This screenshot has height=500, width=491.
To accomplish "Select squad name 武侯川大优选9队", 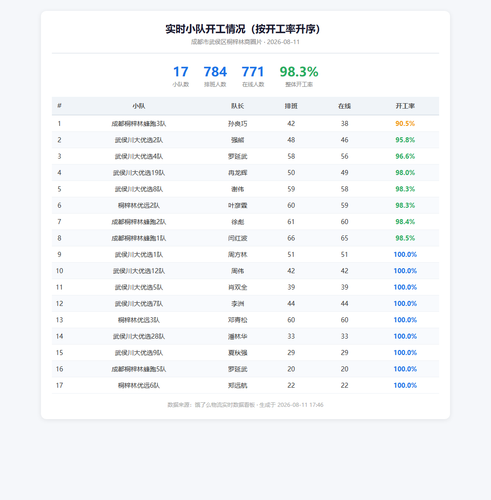I will pyautogui.click(x=139, y=352).
